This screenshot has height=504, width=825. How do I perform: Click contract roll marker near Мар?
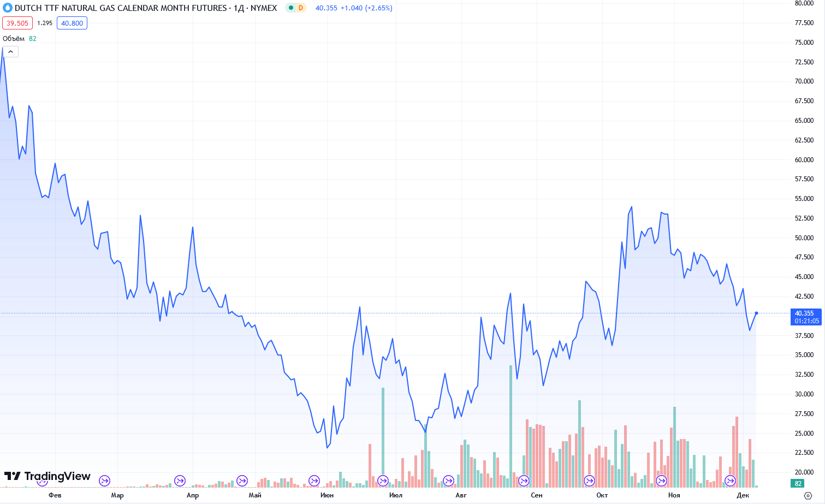coord(104,481)
